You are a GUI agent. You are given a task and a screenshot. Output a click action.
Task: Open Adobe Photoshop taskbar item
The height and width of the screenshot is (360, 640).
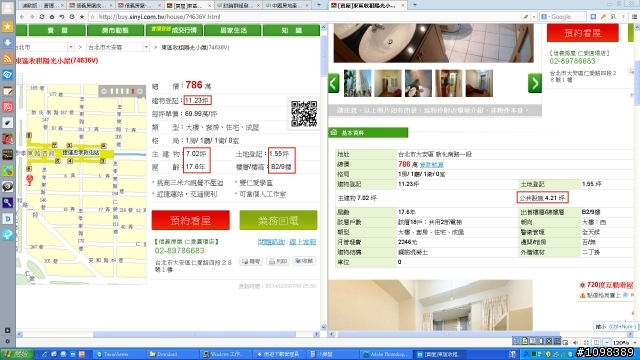coord(385,354)
